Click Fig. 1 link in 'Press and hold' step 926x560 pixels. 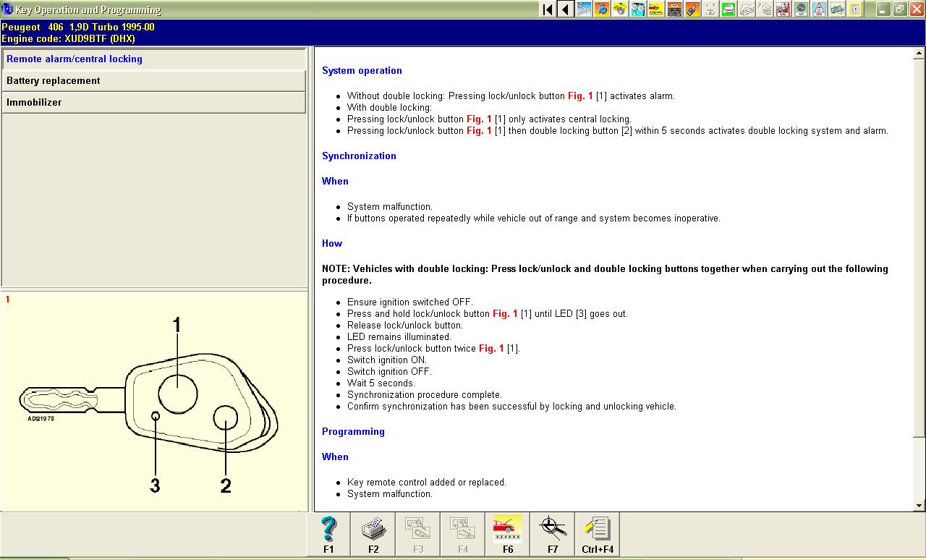pos(505,314)
